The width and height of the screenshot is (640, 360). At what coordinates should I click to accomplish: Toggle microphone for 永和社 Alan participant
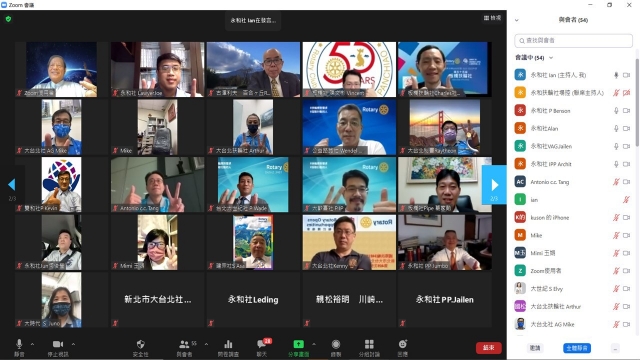coord(616,129)
